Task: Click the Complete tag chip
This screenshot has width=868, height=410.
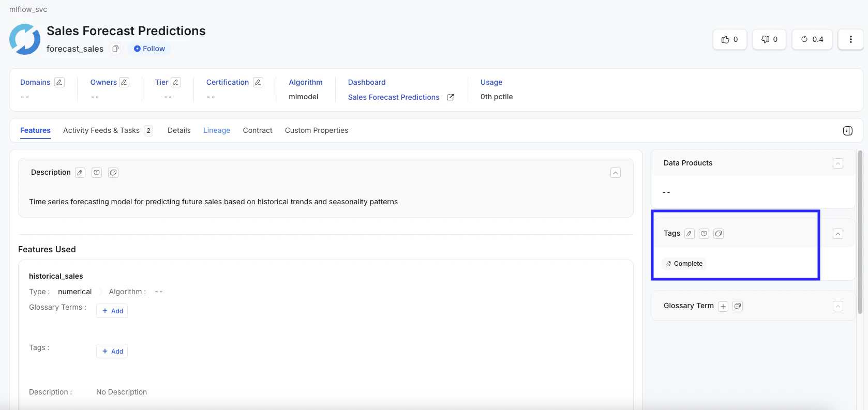Action: (684, 264)
